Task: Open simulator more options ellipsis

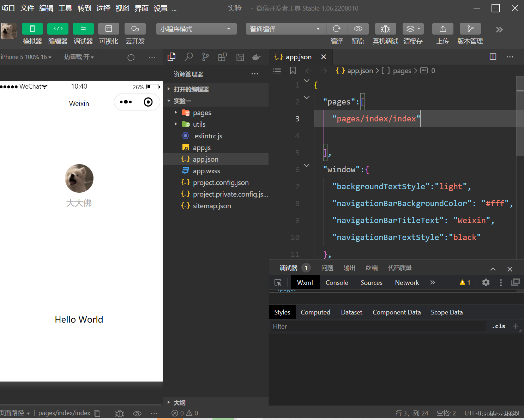Action: point(152,57)
